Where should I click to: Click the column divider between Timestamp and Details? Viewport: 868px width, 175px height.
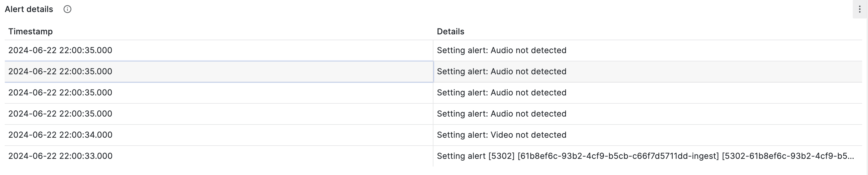point(433,103)
